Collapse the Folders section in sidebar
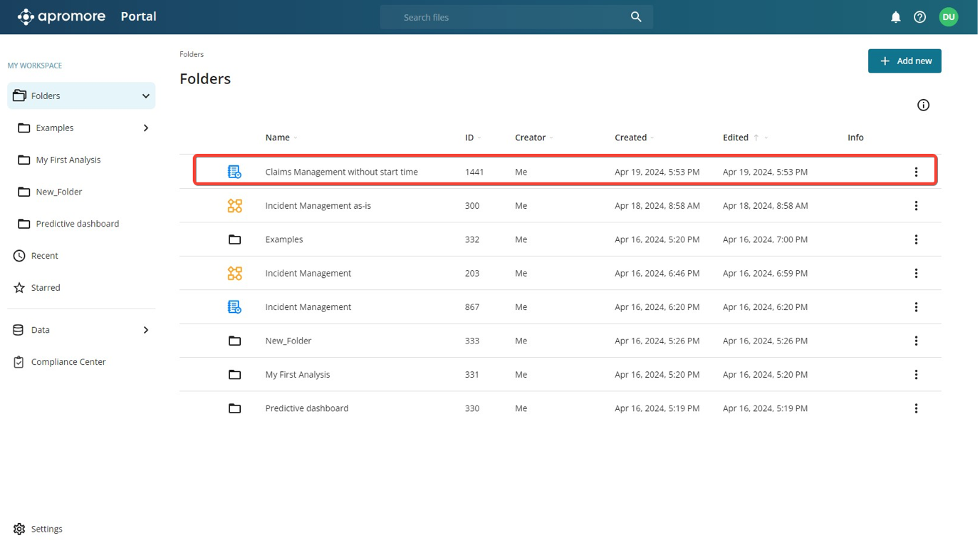Viewport: 980px width, 558px height. (x=145, y=96)
